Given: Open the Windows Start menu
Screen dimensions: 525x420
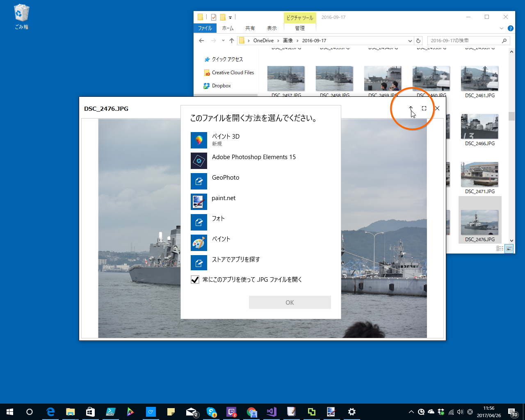Looking at the screenshot, I should click(x=10, y=412).
